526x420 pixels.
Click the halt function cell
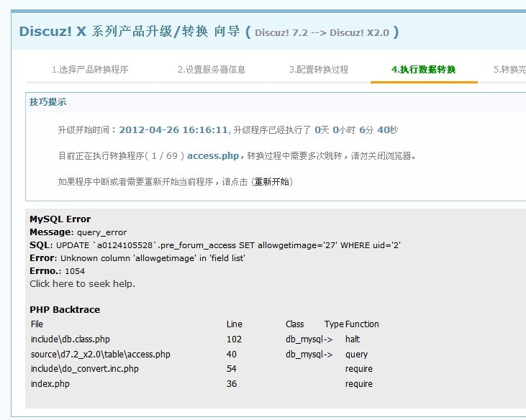tap(353, 339)
